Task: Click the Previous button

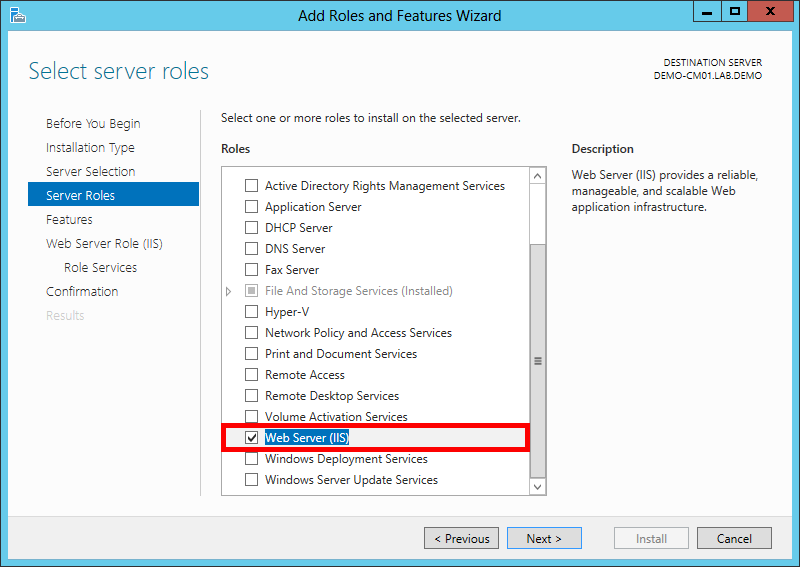Action: coord(460,539)
